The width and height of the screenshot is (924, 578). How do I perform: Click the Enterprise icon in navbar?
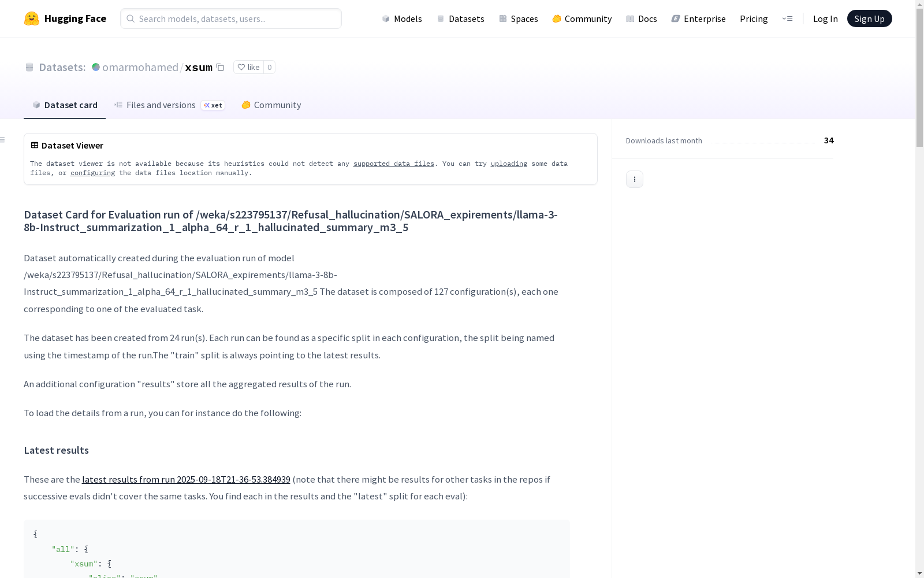click(675, 18)
